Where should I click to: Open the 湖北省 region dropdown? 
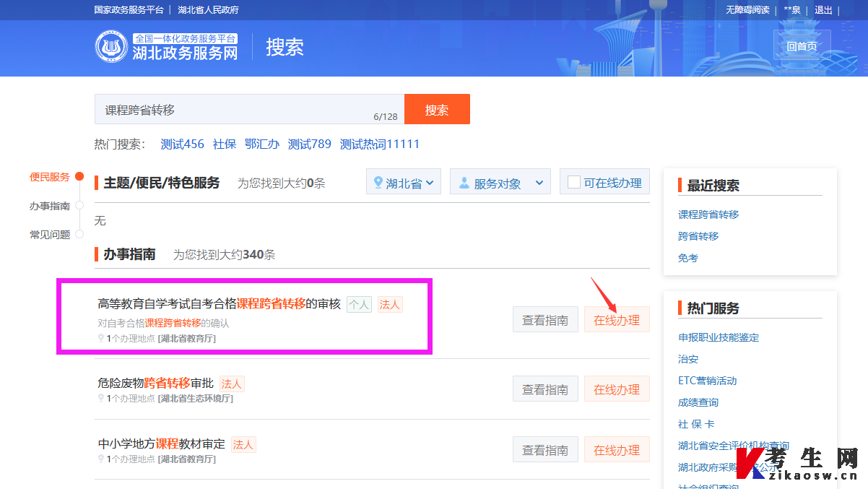click(x=404, y=182)
